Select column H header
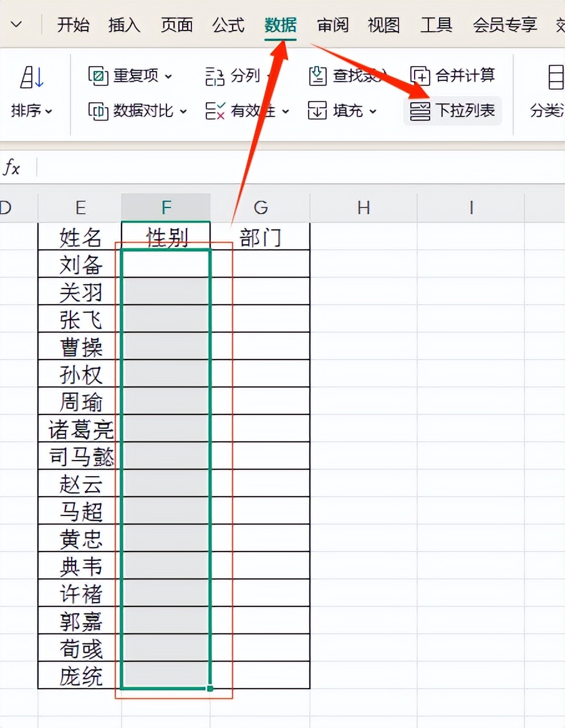This screenshot has width=565, height=728. [x=364, y=208]
